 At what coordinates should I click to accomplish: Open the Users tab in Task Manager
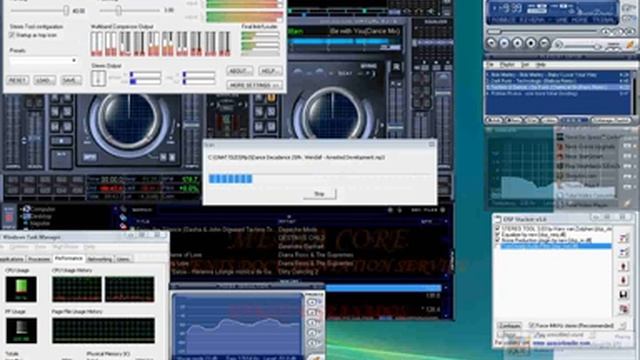click(123, 259)
